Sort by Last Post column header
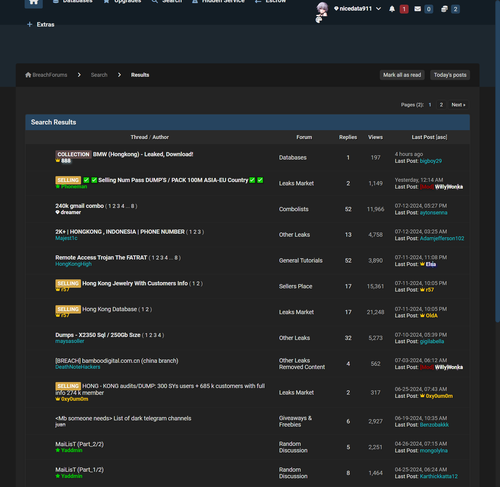Viewport: 500px width, 487px height. tap(423, 137)
